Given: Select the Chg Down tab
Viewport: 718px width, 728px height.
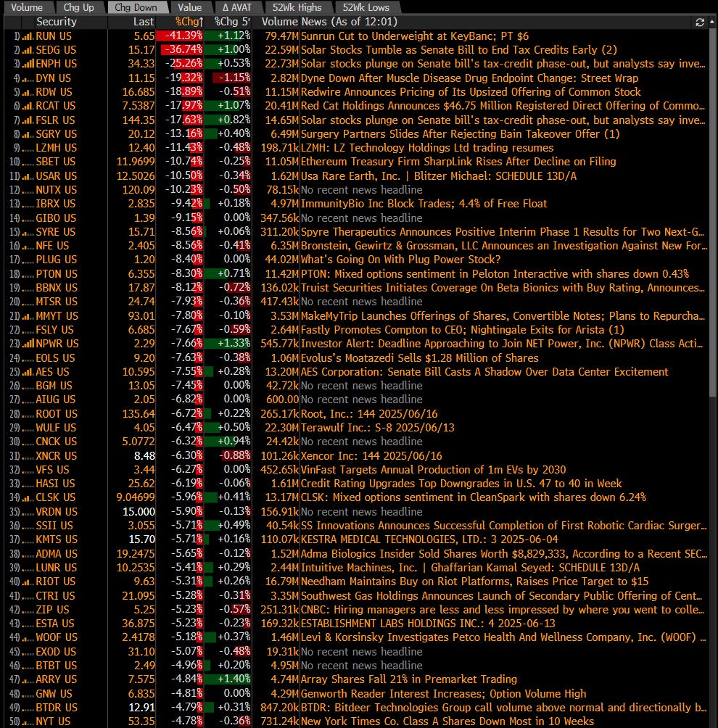Looking at the screenshot, I should (x=136, y=7).
